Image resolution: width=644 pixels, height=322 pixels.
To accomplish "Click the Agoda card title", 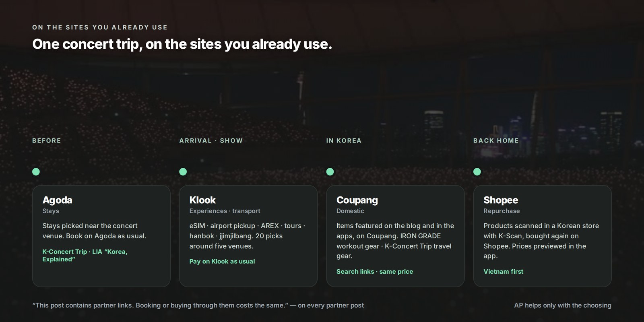I will point(58,200).
